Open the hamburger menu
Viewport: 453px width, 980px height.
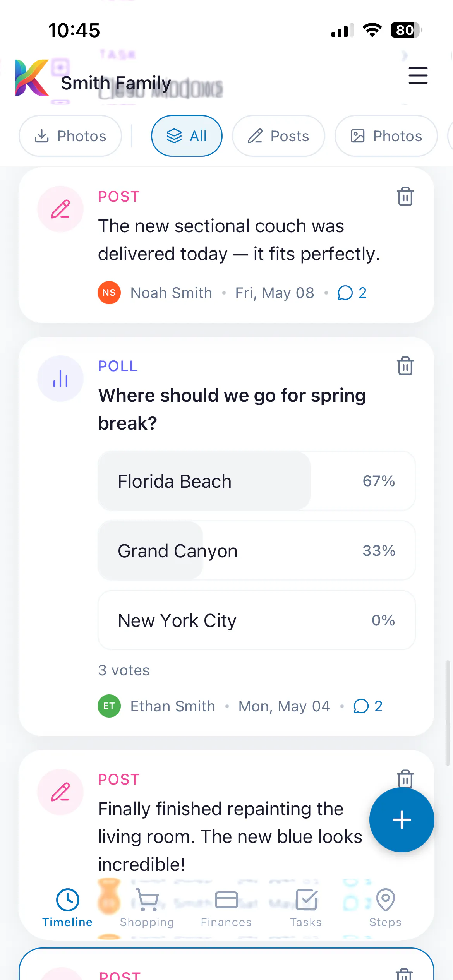(x=418, y=75)
